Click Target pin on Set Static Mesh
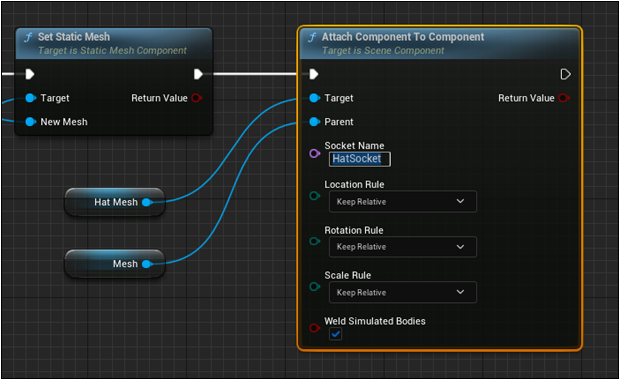Viewport: 620px width, 380px height. (x=31, y=98)
